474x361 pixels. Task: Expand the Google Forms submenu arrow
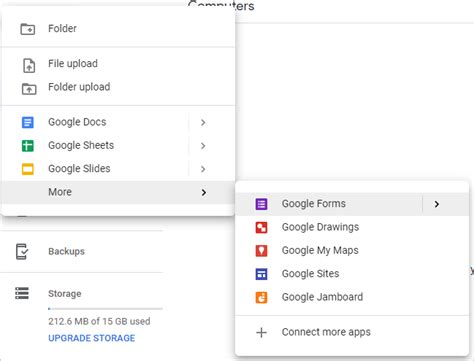coord(437,204)
